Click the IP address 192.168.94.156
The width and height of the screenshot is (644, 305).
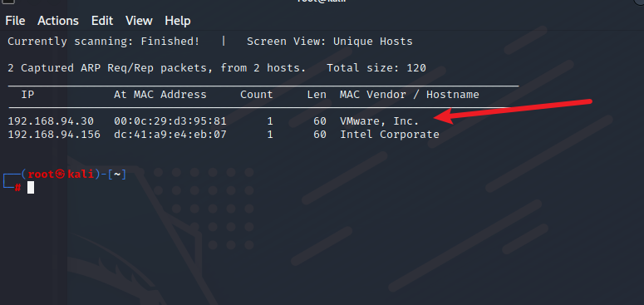coord(54,135)
